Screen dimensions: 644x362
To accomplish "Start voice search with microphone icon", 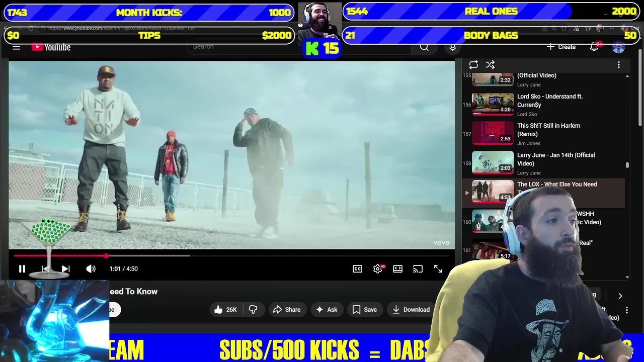I will (x=453, y=47).
